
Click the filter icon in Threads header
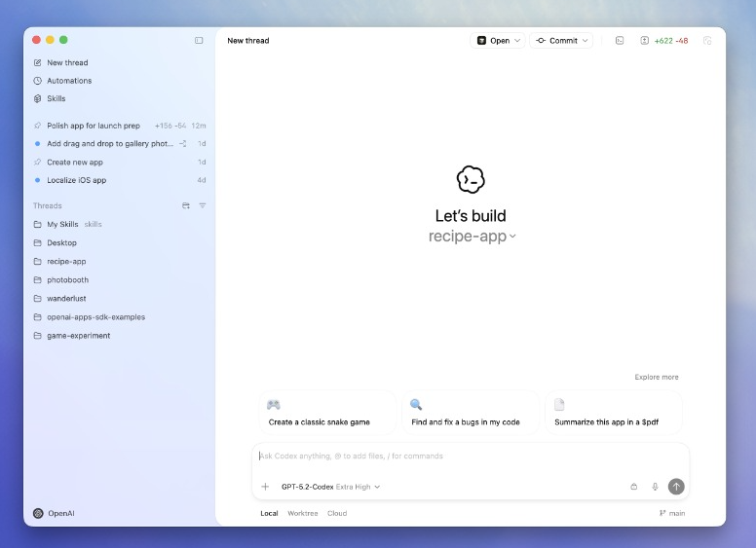click(203, 205)
